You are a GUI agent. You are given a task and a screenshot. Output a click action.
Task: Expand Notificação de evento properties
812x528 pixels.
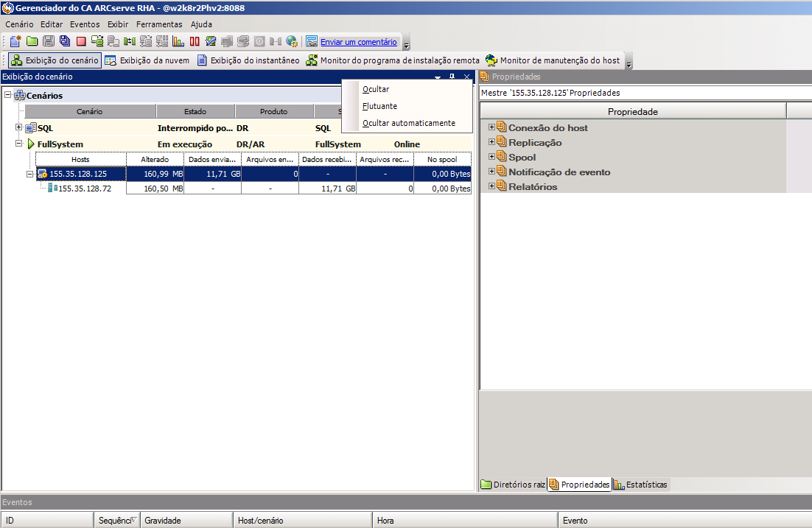point(491,172)
